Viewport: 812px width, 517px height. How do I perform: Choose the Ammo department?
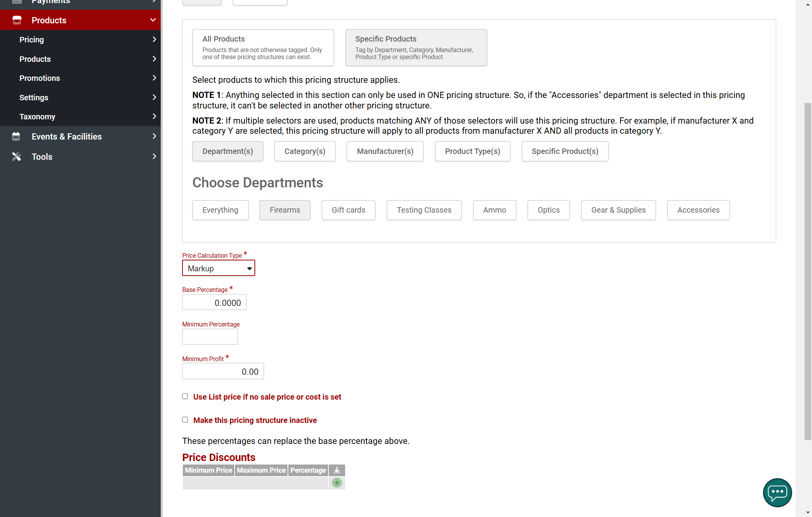point(495,210)
